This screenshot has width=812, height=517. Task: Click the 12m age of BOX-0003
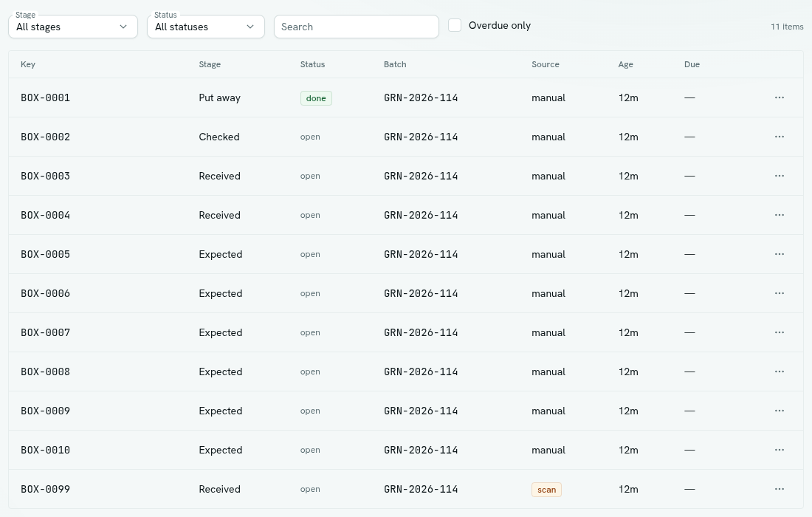(628, 176)
